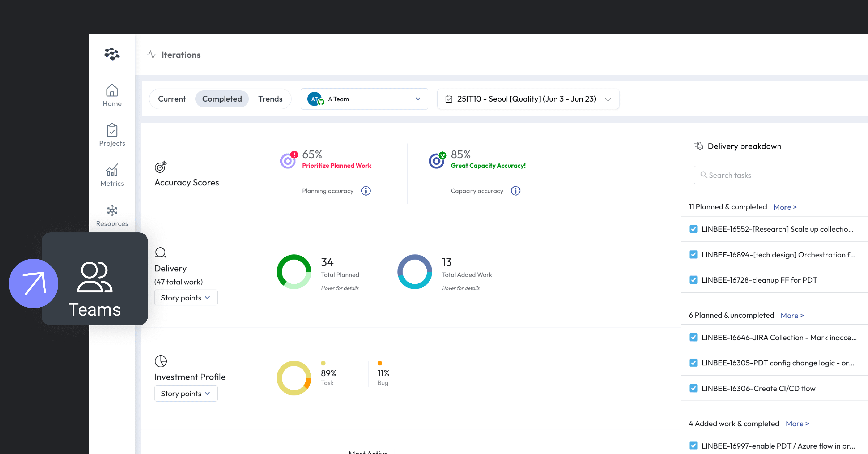Toggle checkbox for LINBEE-16728 cleanup FF

tap(693, 280)
